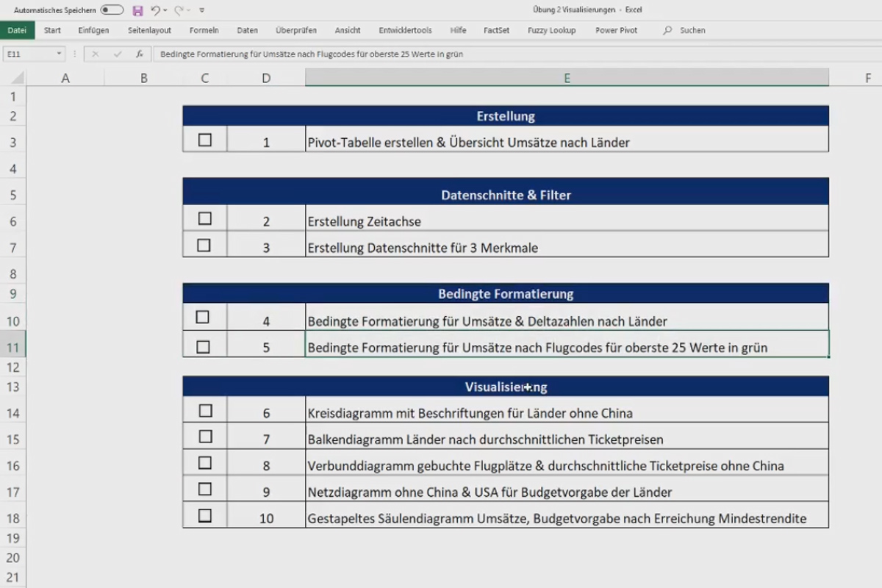Open the Hilfe tab

coord(458,30)
